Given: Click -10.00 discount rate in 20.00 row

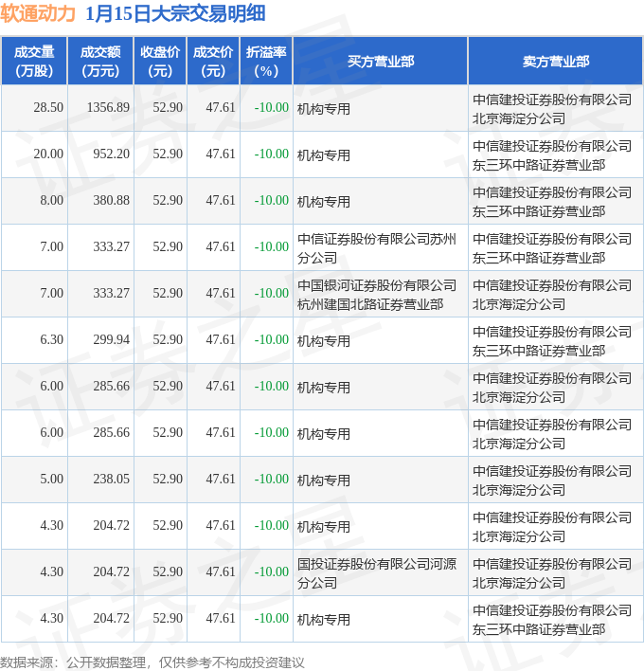Looking at the screenshot, I should pyautogui.click(x=272, y=154).
